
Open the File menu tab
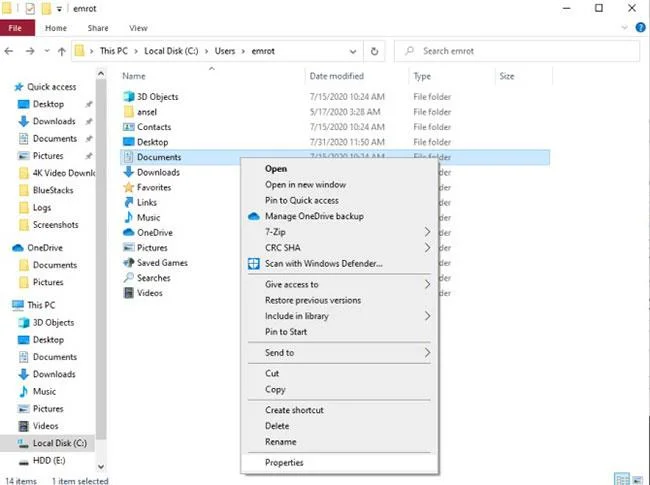[15, 28]
